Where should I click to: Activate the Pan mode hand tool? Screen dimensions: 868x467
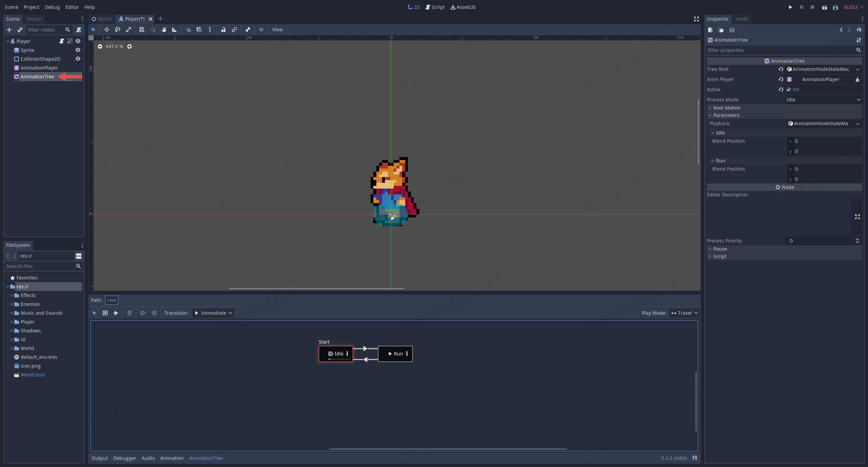[x=164, y=30]
